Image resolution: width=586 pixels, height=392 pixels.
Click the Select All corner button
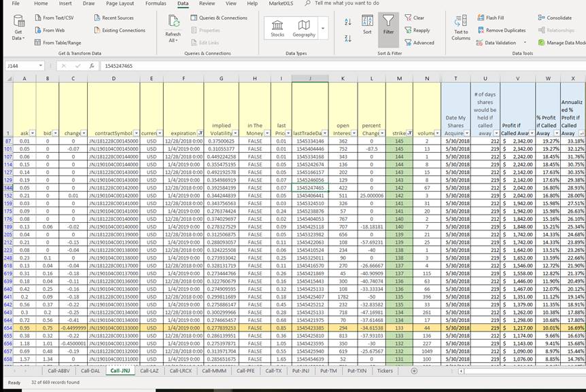click(x=8, y=78)
